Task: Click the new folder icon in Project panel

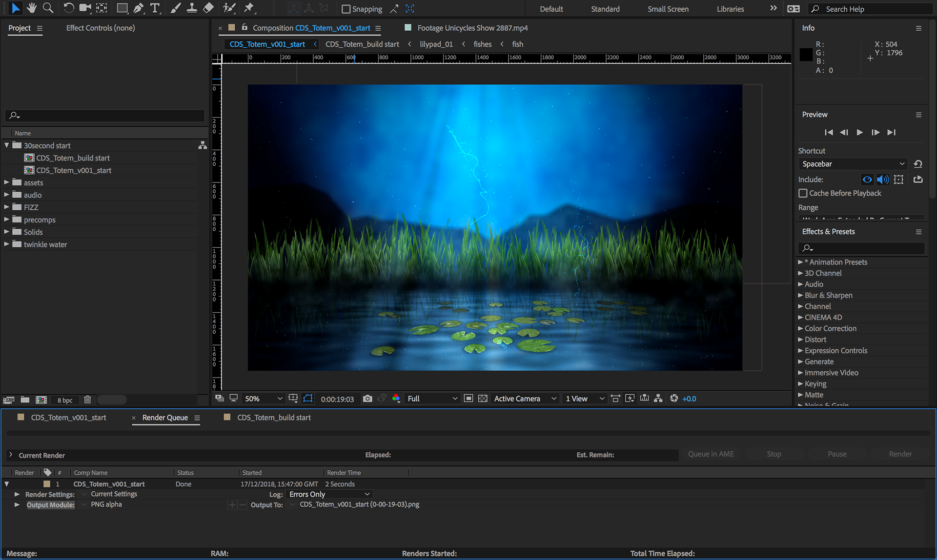Action: (x=25, y=400)
